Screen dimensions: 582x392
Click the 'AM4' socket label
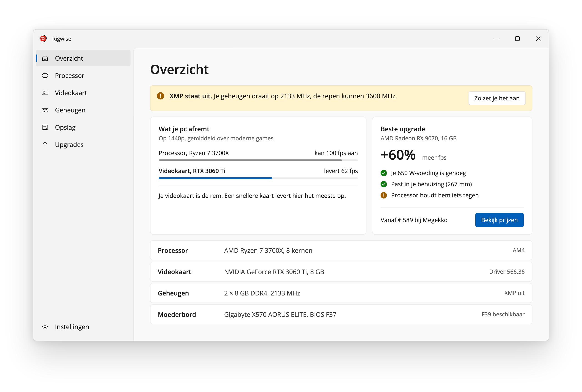click(x=518, y=251)
